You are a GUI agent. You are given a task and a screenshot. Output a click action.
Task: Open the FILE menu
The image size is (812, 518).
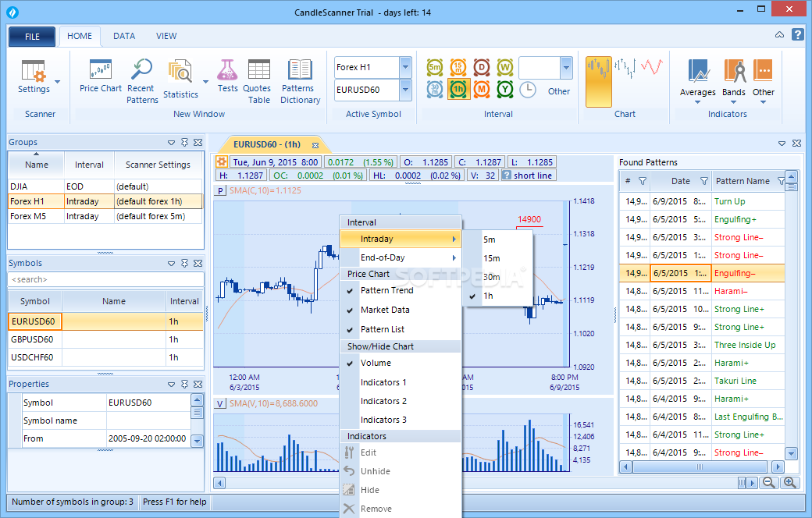[32, 37]
